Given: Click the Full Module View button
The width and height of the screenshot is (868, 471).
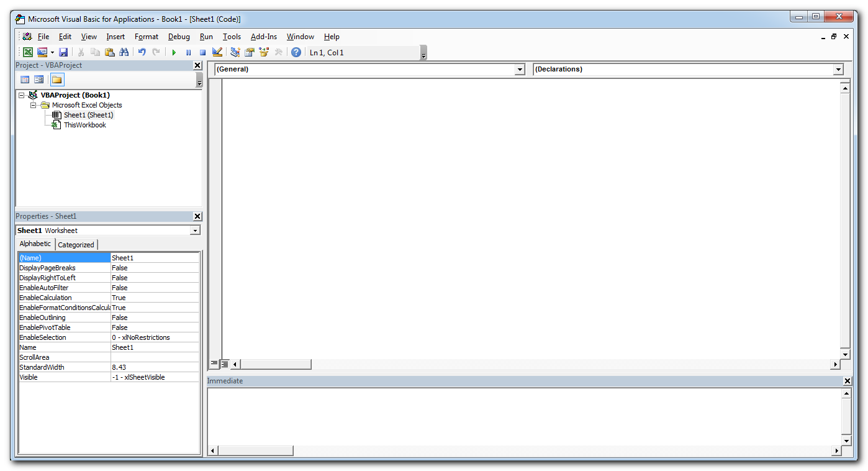Looking at the screenshot, I should 225,364.
